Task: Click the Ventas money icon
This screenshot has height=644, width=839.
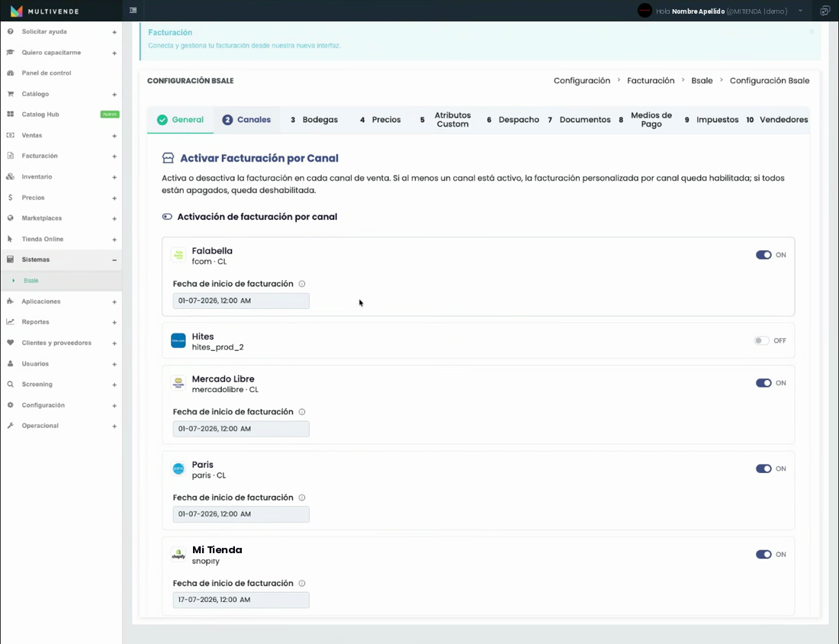Action: [10, 135]
